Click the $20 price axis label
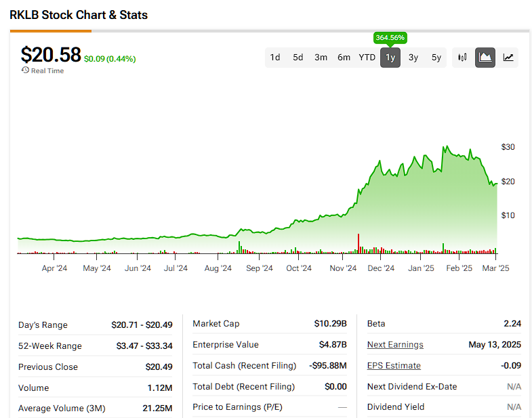This screenshot has width=532, height=418. pyautogui.click(x=508, y=182)
